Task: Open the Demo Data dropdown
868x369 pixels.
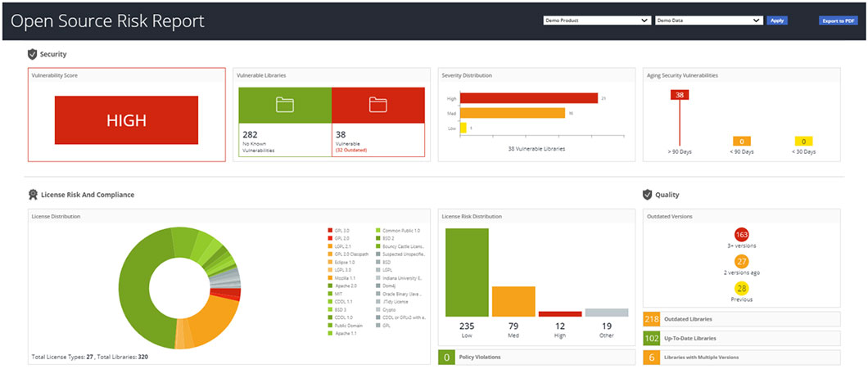Action: click(x=709, y=20)
